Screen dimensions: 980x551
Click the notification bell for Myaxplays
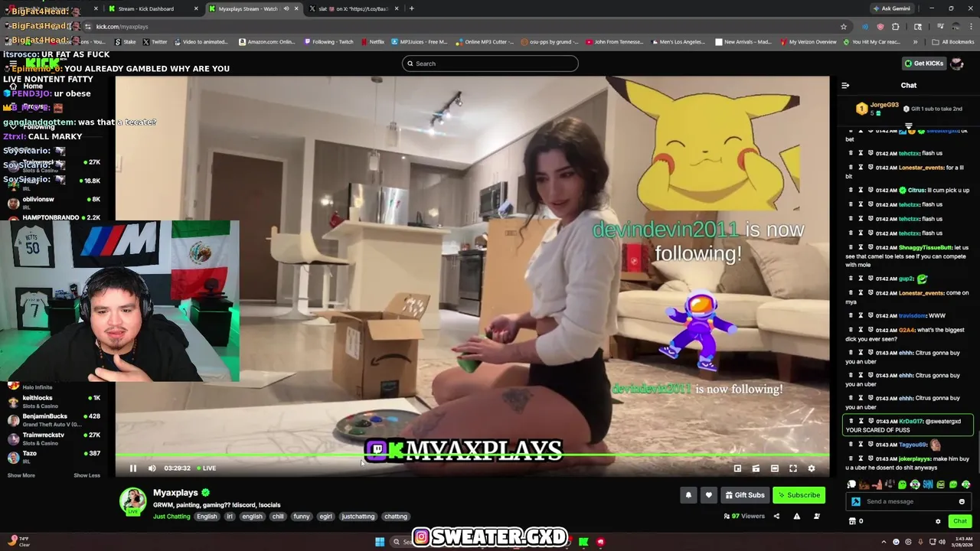coord(688,495)
